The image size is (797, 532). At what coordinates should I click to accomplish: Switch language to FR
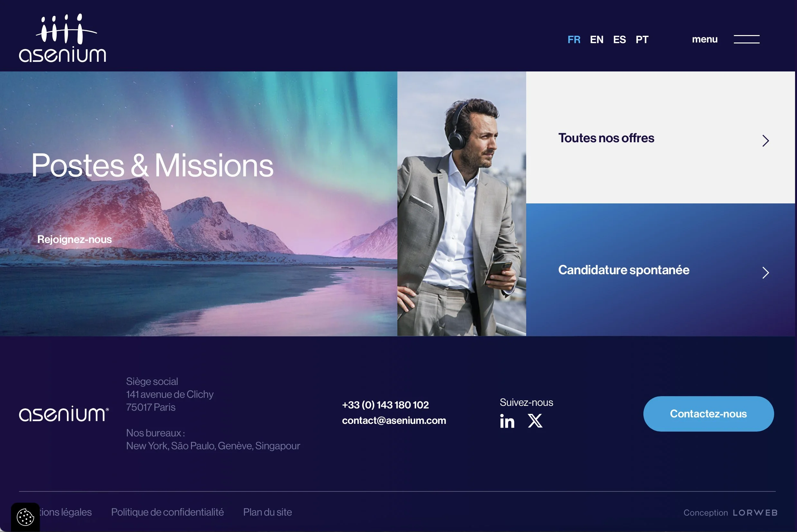[x=574, y=40]
